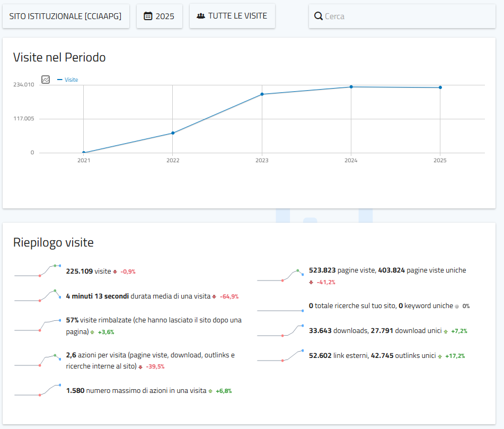
Task: Click the chart metrics picker icon
Action: [46, 80]
